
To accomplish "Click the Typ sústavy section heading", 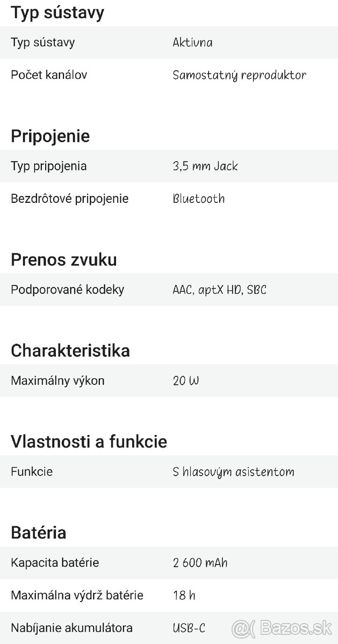I will [x=57, y=12].
